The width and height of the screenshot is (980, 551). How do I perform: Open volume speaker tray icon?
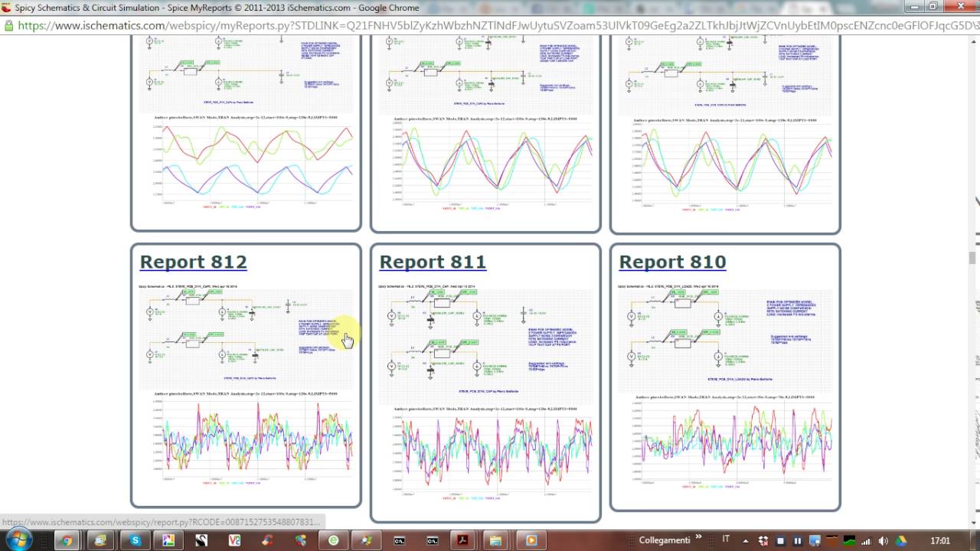884,541
